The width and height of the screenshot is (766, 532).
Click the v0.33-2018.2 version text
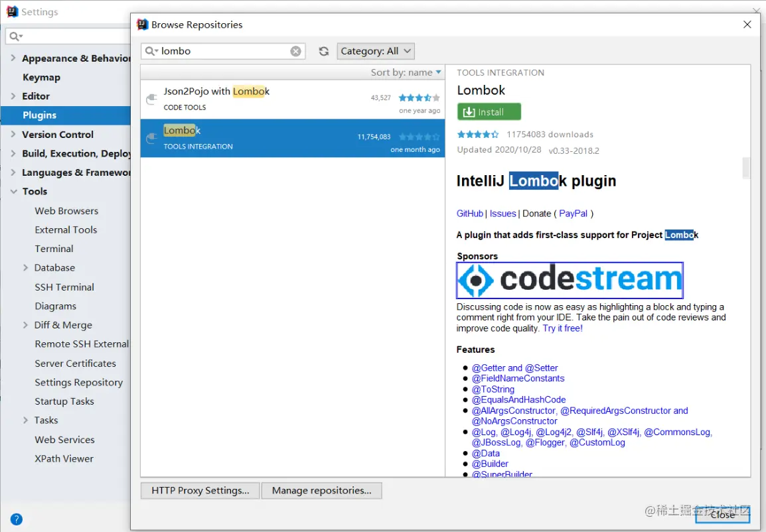point(574,151)
